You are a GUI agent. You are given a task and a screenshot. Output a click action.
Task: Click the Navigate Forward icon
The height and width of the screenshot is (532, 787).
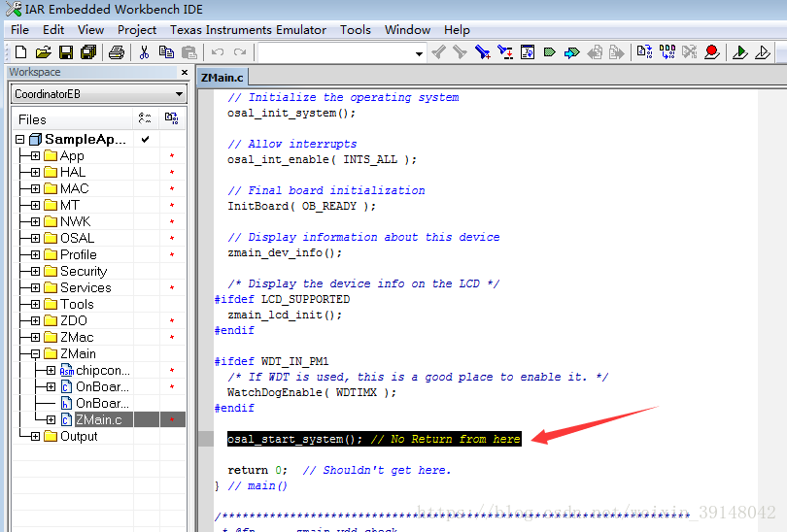[x=616, y=52]
